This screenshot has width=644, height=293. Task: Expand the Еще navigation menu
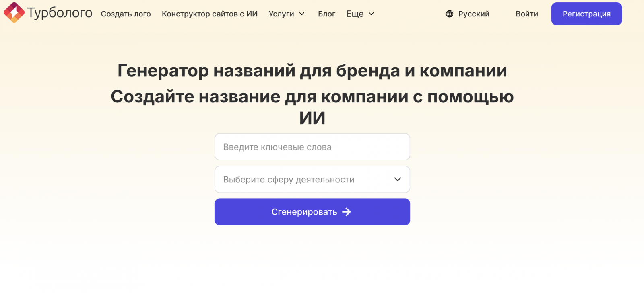359,14
